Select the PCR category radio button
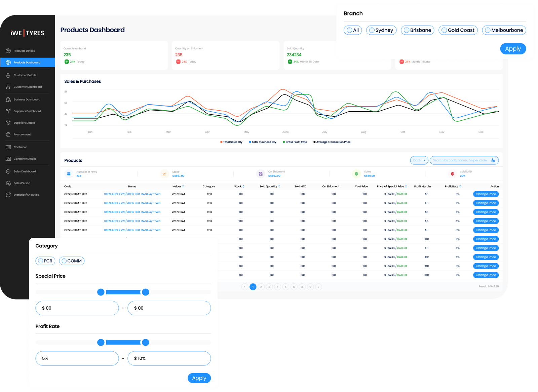The width and height of the screenshot is (538, 392). (41, 261)
